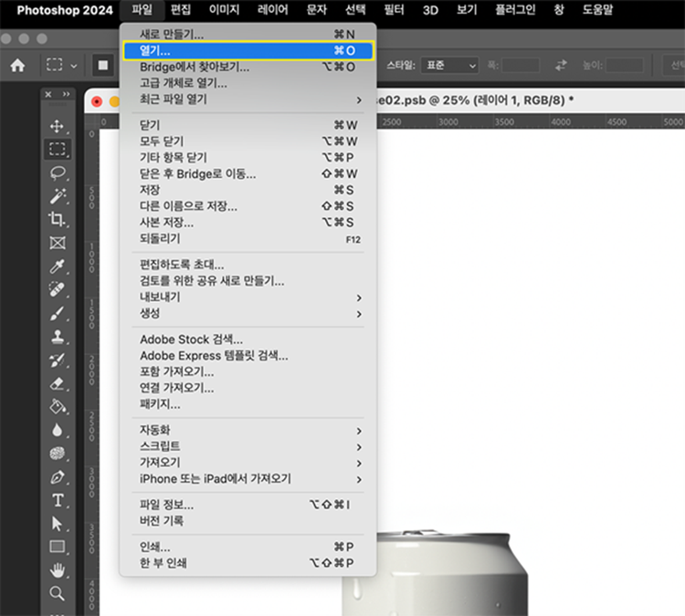Select the Brush tool

click(58, 313)
